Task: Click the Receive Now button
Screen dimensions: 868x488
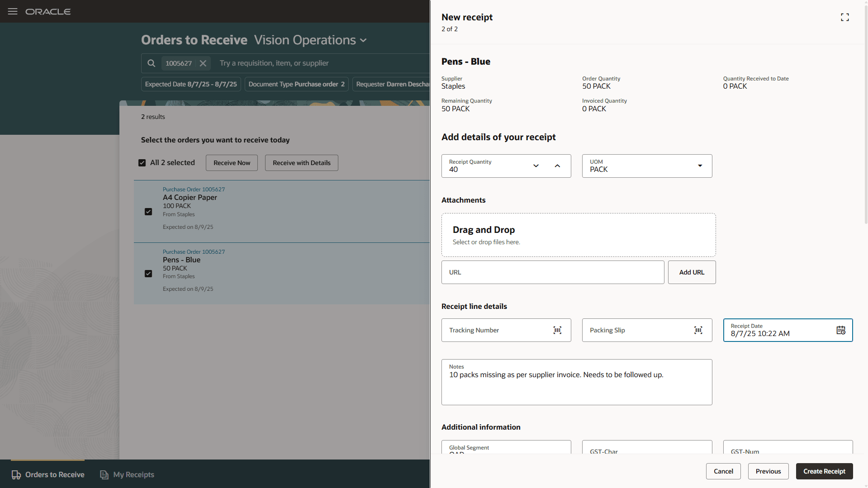Action: pyautogui.click(x=232, y=163)
